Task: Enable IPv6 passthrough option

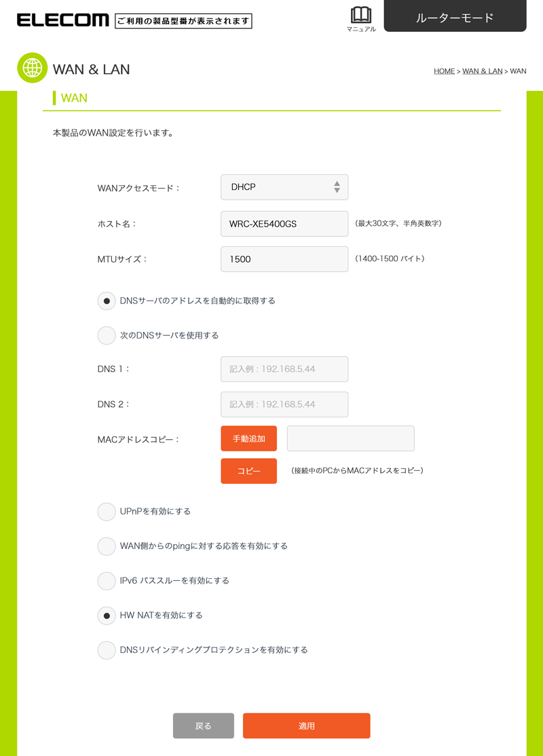Action: (x=107, y=581)
